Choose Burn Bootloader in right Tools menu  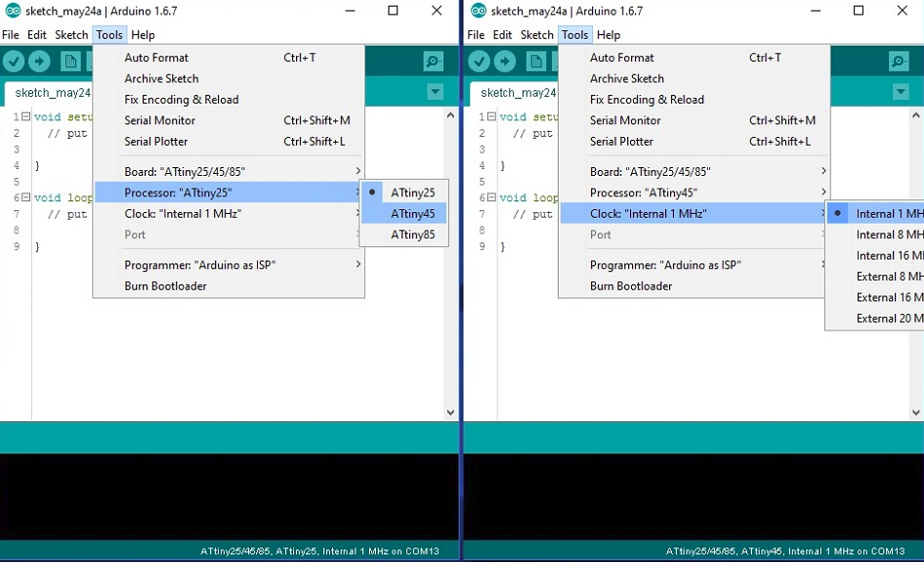pos(693,286)
